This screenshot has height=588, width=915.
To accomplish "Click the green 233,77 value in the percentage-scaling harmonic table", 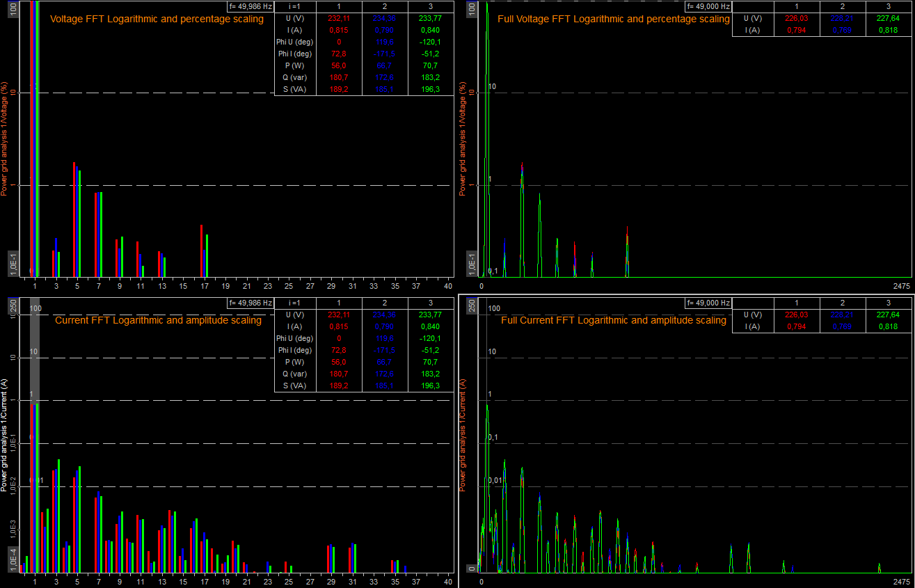I will point(430,19).
